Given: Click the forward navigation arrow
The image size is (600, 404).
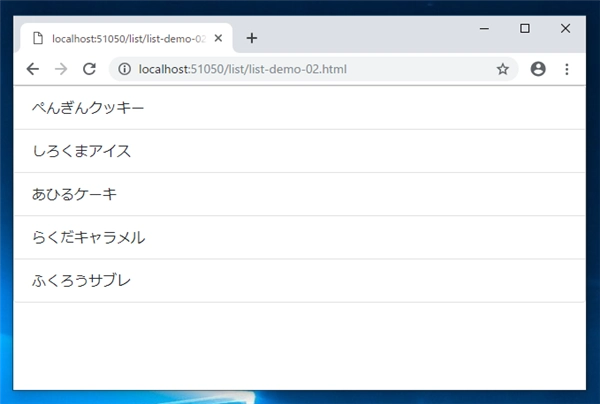Looking at the screenshot, I should pos(61,69).
